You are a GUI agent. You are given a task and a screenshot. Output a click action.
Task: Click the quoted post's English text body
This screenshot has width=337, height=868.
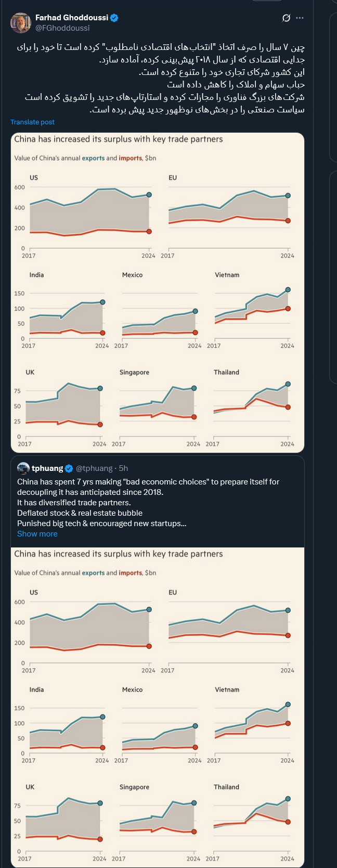coord(148,503)
